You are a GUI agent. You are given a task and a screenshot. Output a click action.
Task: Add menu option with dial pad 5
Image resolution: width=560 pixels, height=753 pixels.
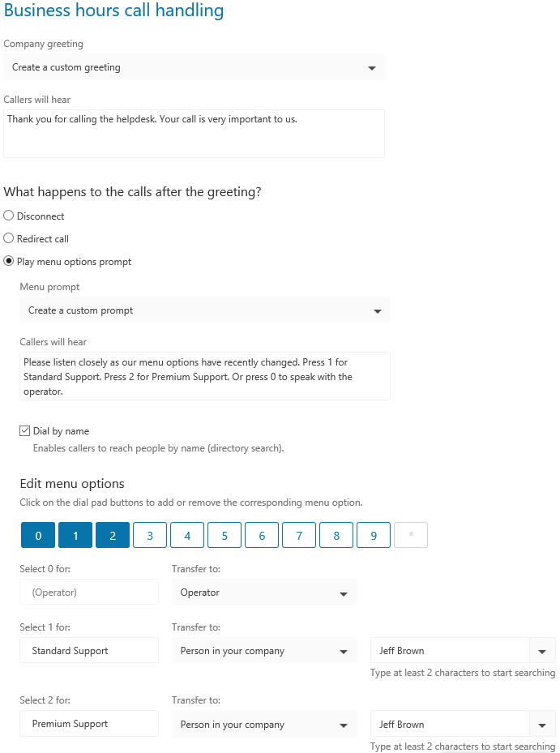[224, 535]
